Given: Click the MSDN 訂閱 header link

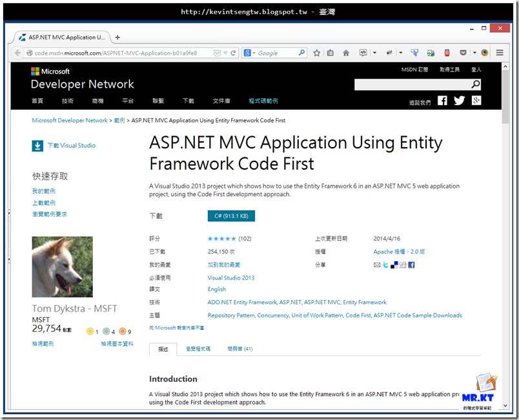Looking at the screenshot, I should (414, 70).
